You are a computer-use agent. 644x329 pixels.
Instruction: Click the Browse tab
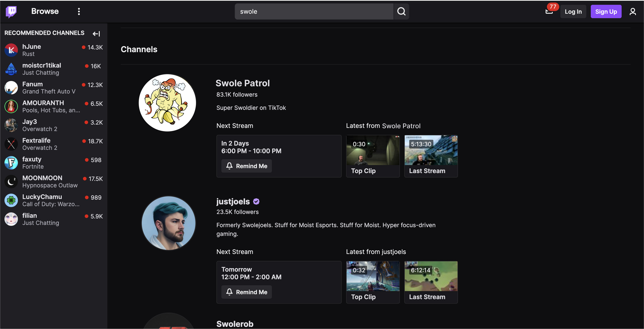click(45, 11)
